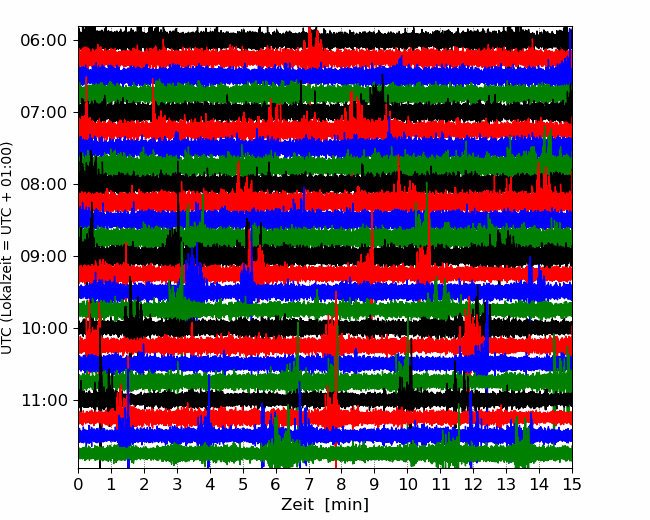Click the x-axis tick label 3
This screenshot has width=650, height=520.
point(177,484)
